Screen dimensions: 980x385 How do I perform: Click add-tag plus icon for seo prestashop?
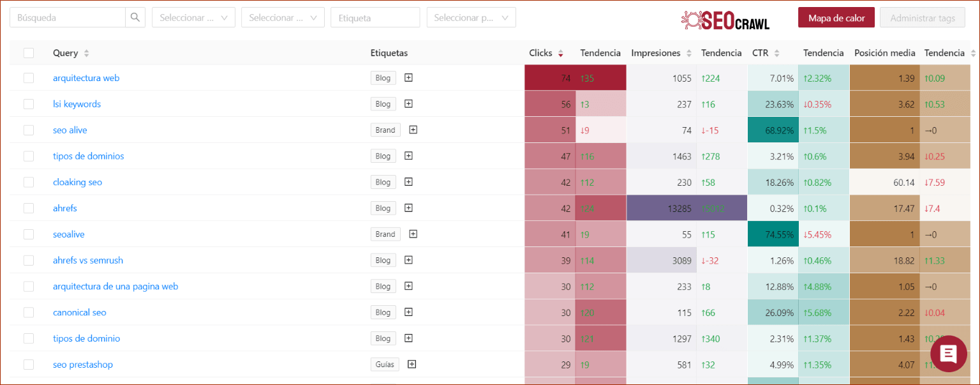(x=412, y=365)
